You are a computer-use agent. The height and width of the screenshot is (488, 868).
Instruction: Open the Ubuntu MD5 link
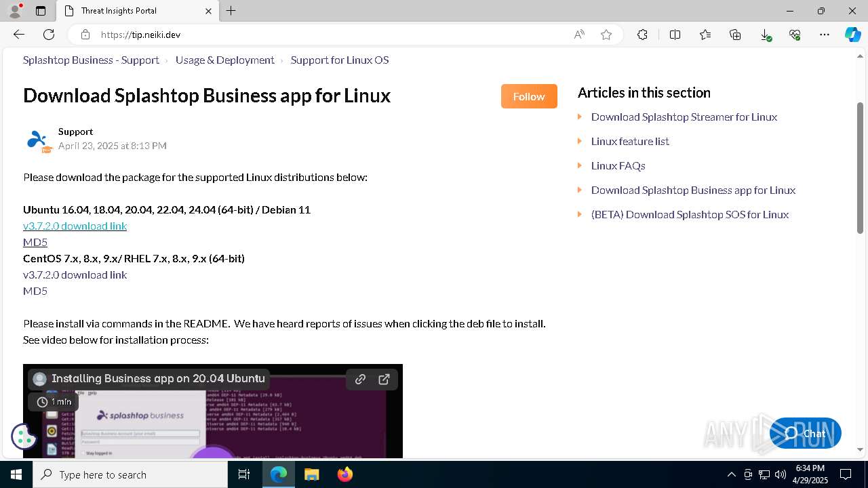pos(35,242)
